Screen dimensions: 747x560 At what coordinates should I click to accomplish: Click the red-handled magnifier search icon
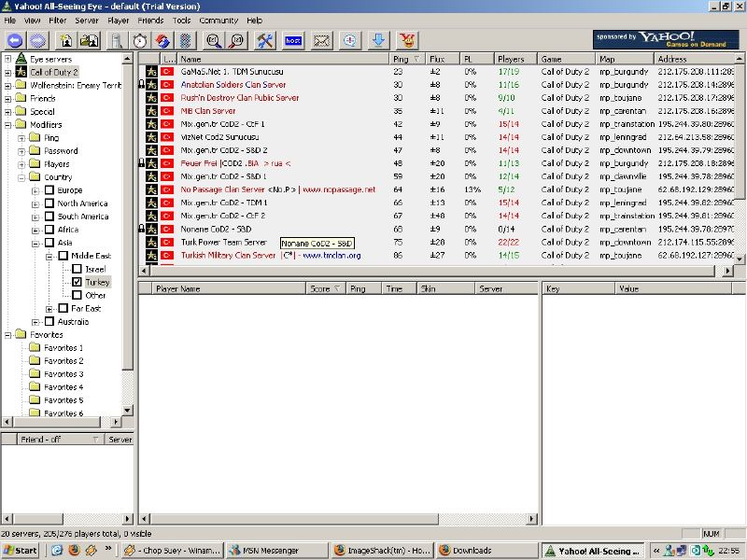237,40
